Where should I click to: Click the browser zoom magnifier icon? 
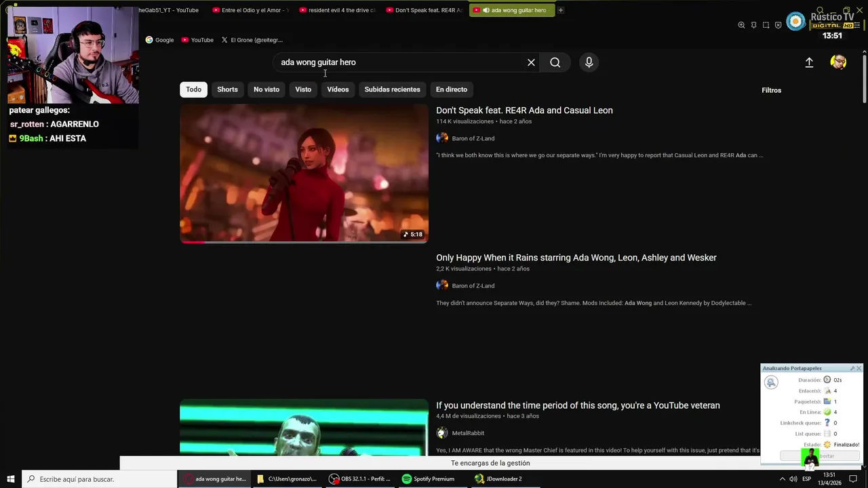pyautogui.click(x=741, y=25)
